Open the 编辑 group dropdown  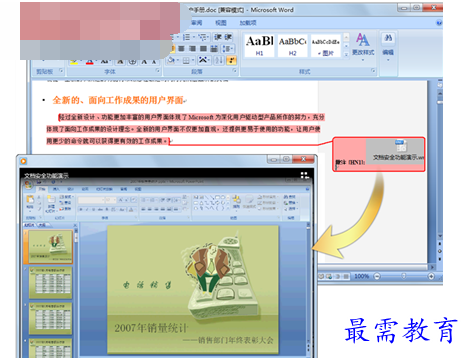pyautogui.click(x=388, y=47)
